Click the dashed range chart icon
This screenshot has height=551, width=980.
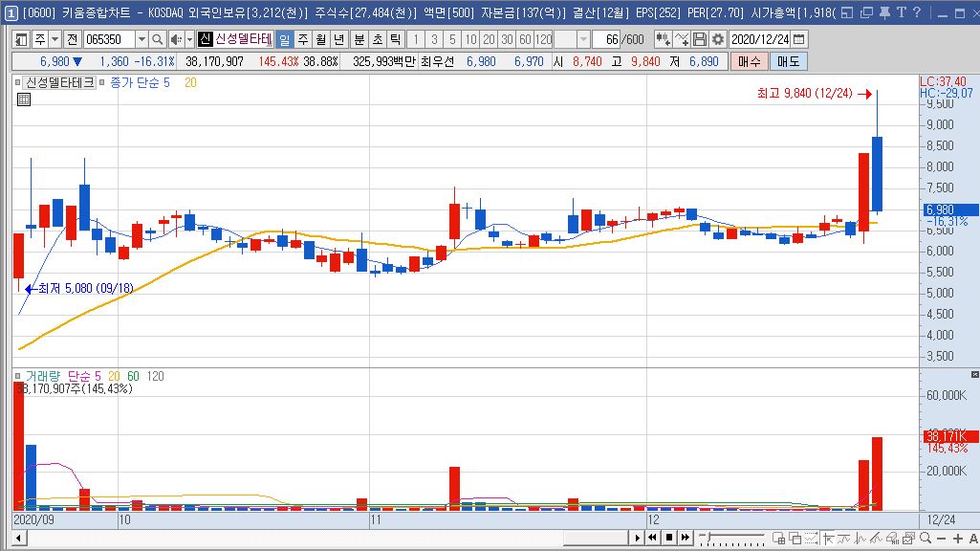812,538
